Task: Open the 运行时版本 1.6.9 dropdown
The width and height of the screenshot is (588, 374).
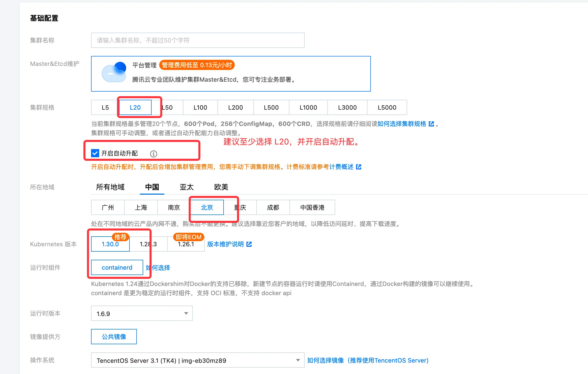Action: tap(142, 313)
